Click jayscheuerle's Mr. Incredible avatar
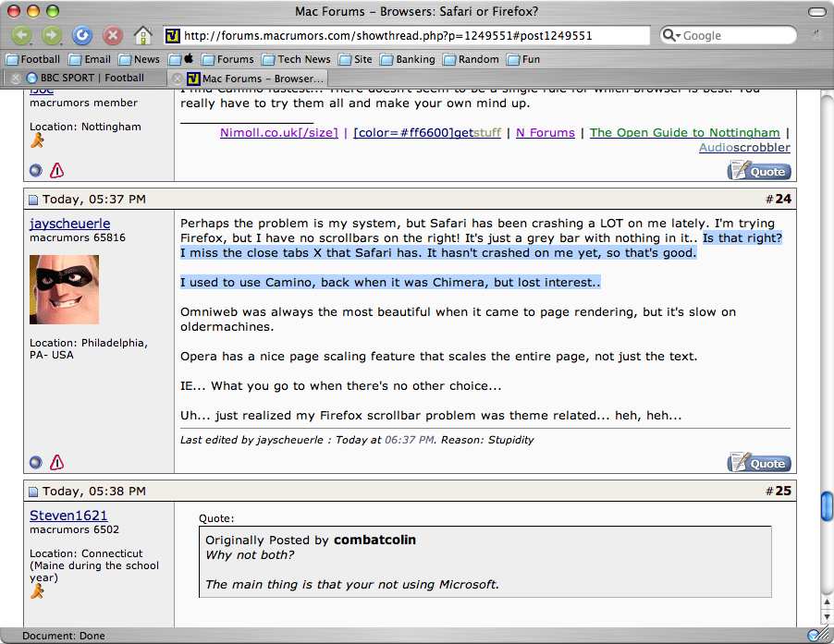This screenshot has width=834, height=644. pos(65,289)
